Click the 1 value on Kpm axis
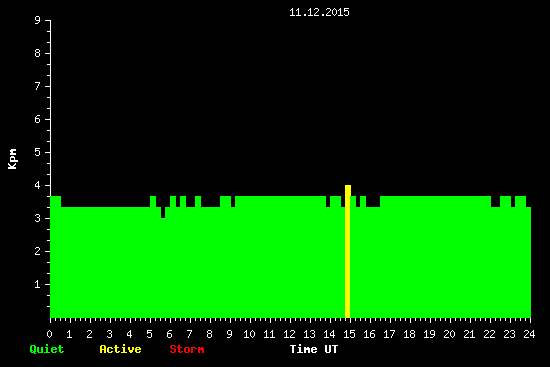This screenshot has width=550, height=367. point(38,284)
